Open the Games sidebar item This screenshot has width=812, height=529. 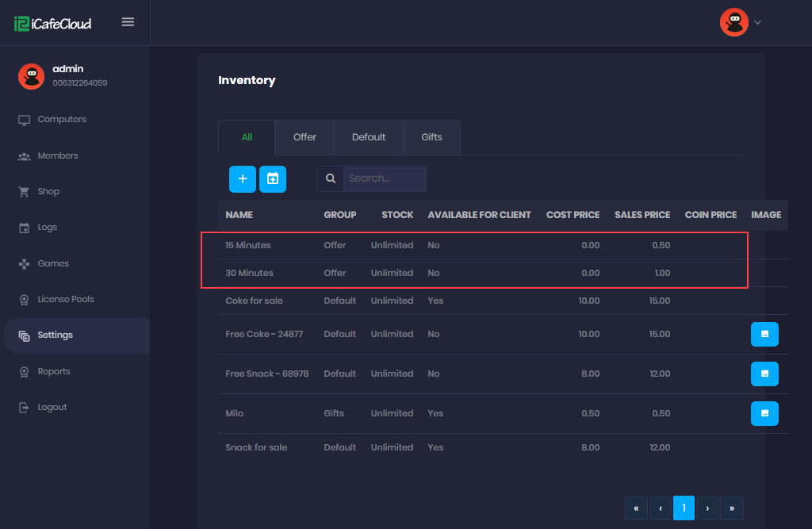(53, 263)
